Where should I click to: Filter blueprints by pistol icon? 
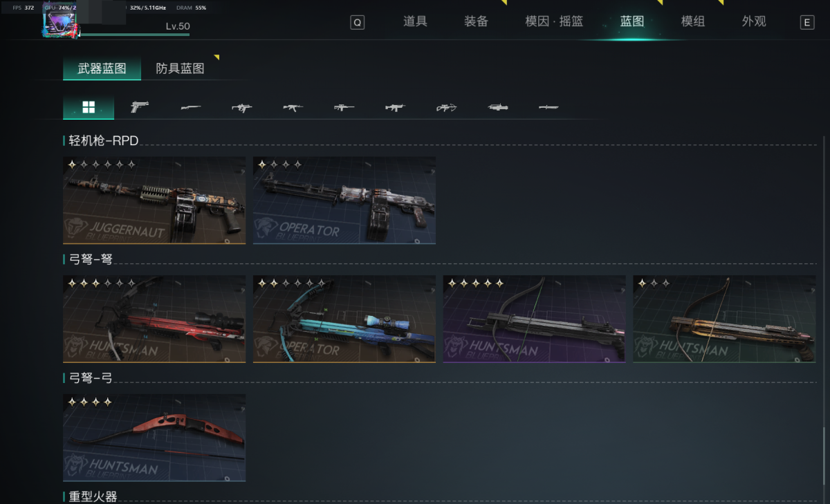point(140,107)
